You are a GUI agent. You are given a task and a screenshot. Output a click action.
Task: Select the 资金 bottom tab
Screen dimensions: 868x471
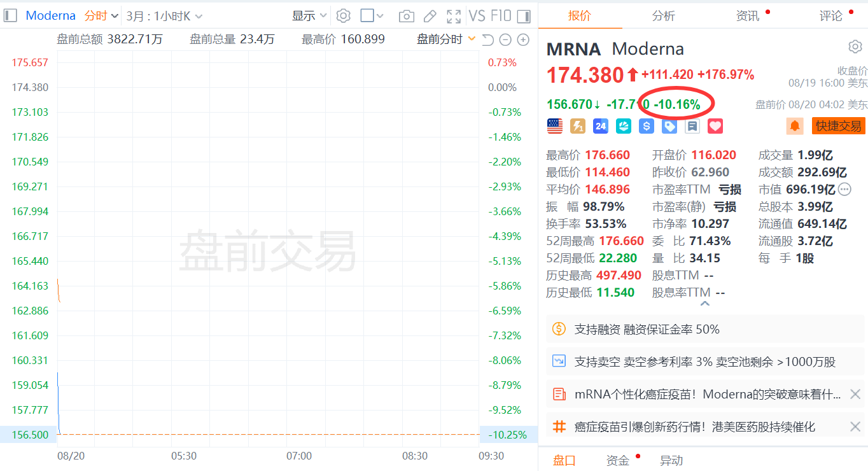click(618, 460)
